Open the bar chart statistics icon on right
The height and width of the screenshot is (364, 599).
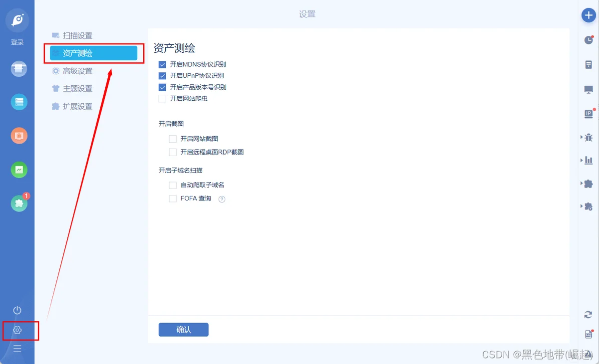coord(589,160)
